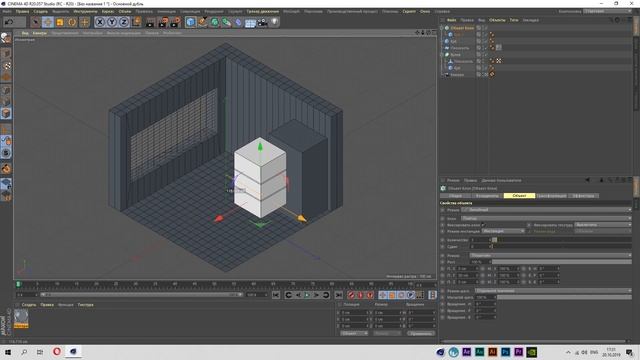Image resolution: width=640 pixels, height=360 pixels.
Task: Switch to Model mode in sidebar
Action: tap(6, 53)
